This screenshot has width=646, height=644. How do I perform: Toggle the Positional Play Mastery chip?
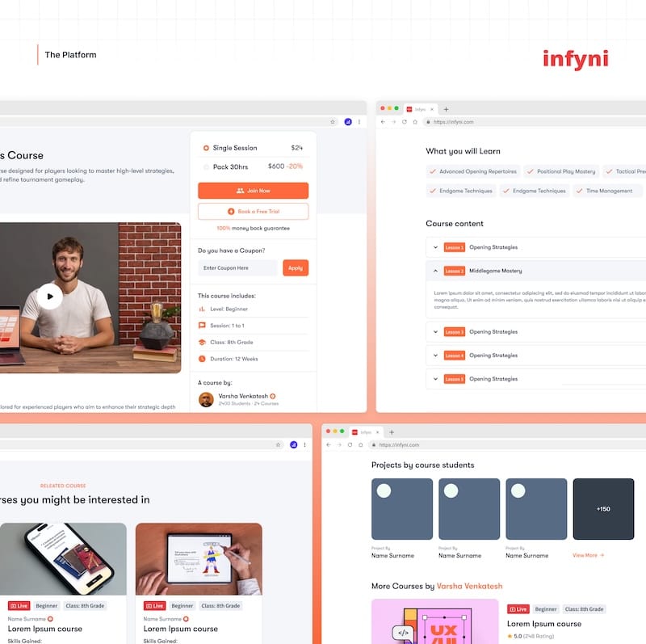pyautogui.click(x=561, y=171)
